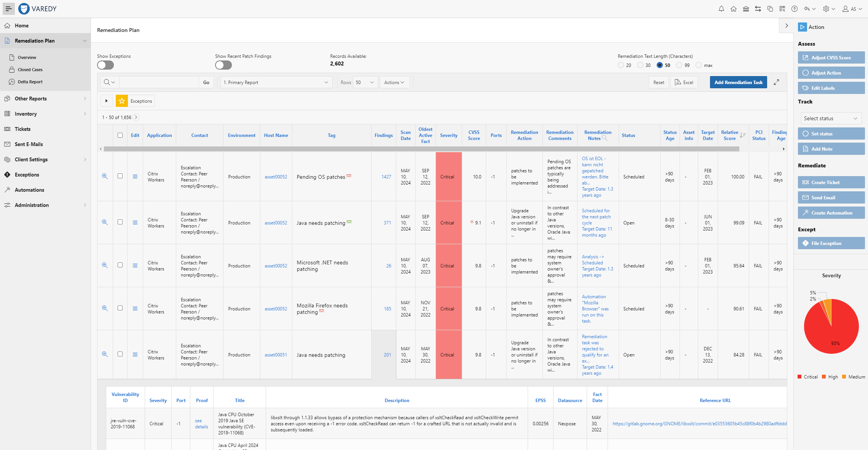Open the notifications bell icon
868x450 pixels.
pos(721,9)
